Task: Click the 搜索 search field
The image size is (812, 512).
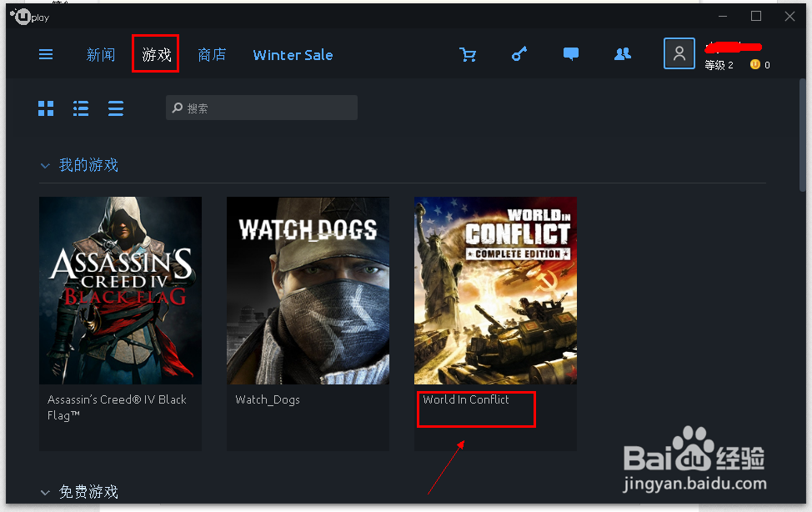Action: click(262, 108)
